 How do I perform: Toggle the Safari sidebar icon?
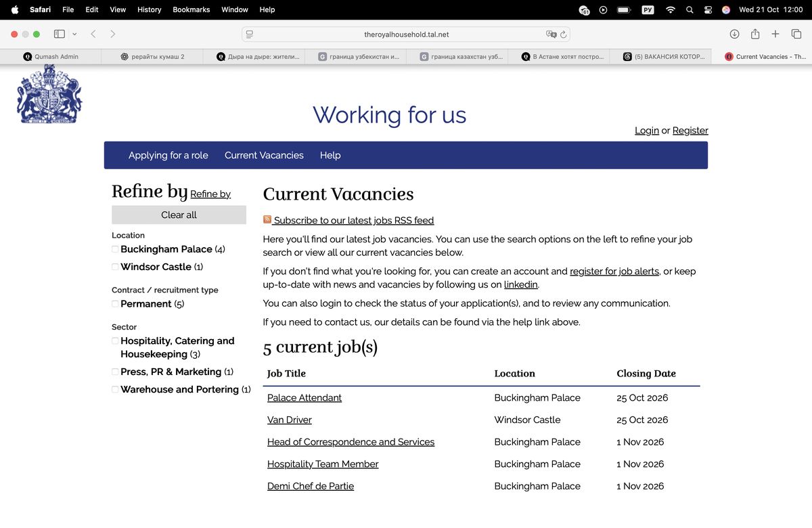click(60, 34)
